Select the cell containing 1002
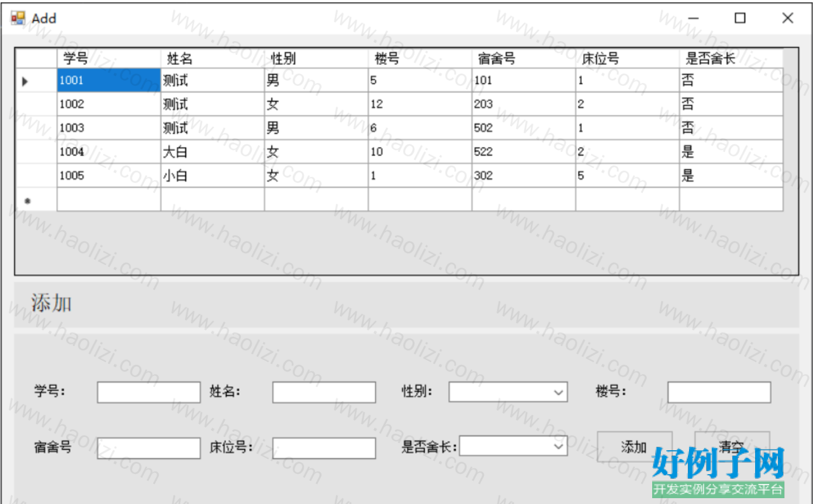 click(x=109, y=104)
